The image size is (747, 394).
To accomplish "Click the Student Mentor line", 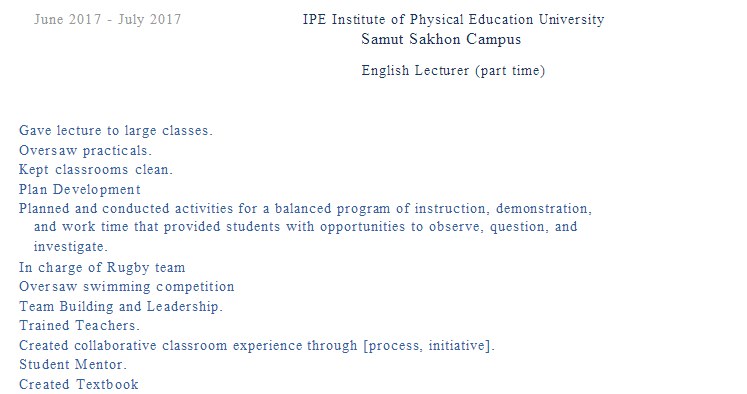I will pos(73,365).
